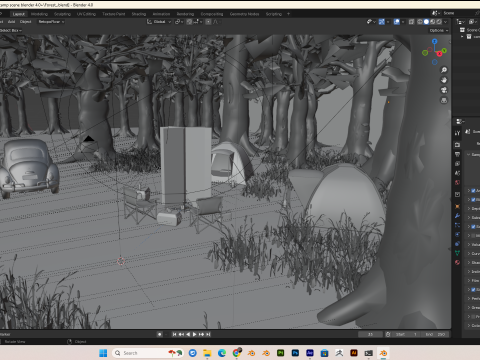Jump to the timeline end frame

[208, 334]
